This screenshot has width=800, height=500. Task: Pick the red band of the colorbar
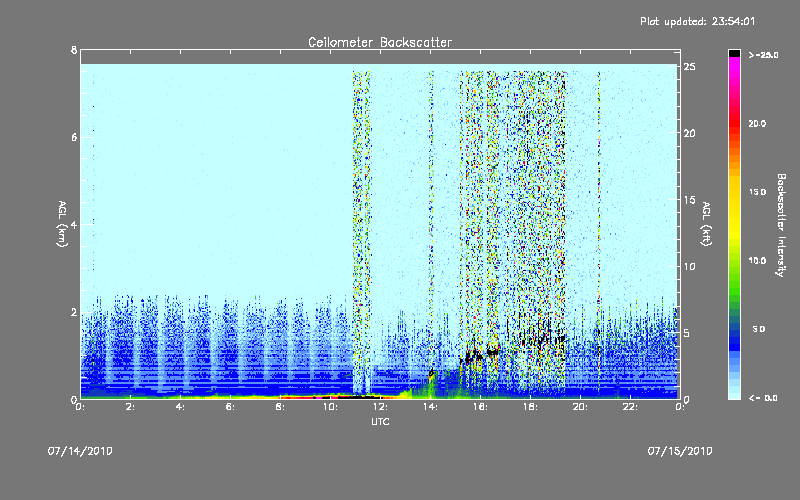(734, 125)
